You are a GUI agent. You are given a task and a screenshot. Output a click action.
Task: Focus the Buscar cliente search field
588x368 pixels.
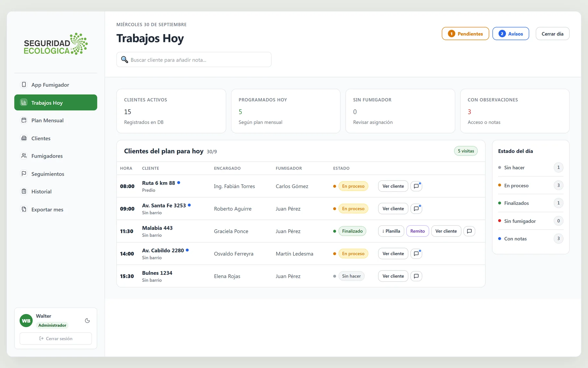click(194, 60)
